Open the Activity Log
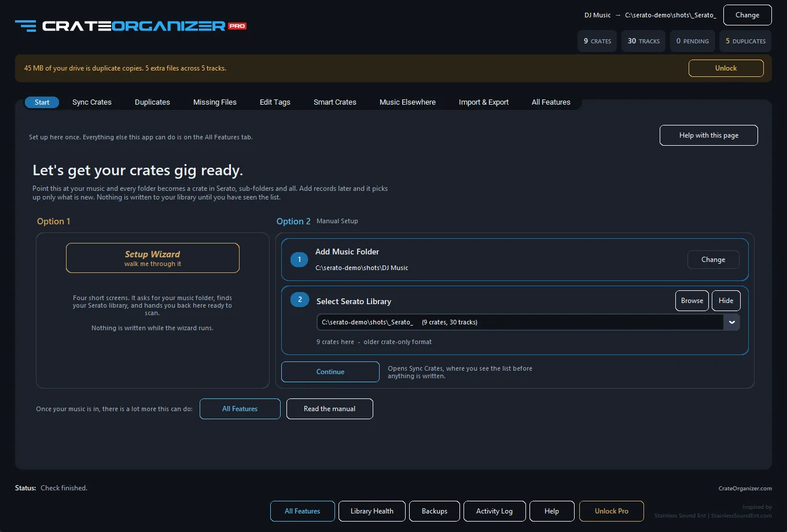The height and width of the screenshot is (532, 787). tap(495, 511)
